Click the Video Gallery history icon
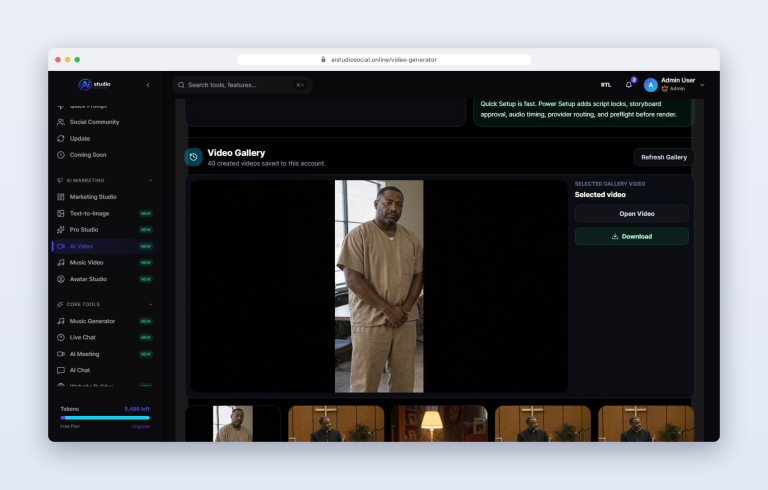This screenshot has width=768, height=490. click(193, 157)
